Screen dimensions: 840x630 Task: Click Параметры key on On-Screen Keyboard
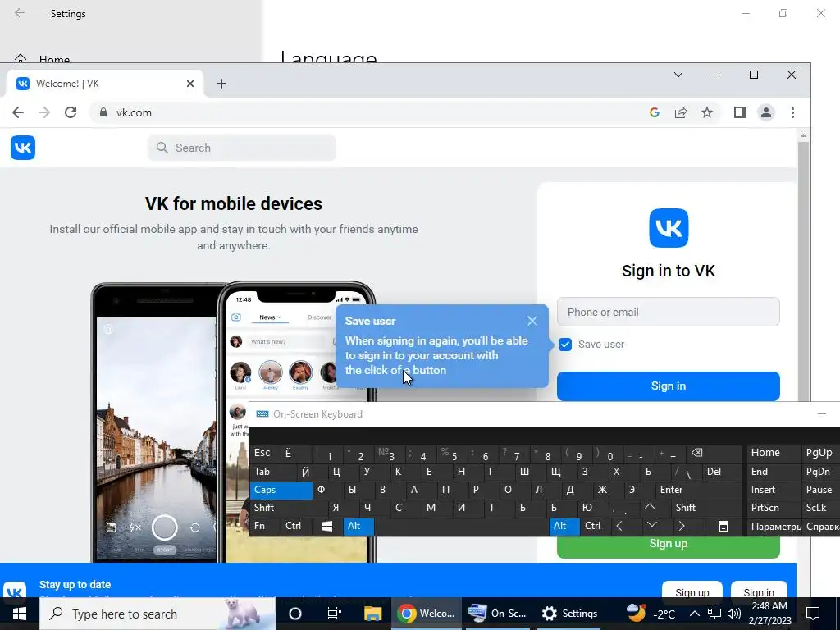[774, 526]
